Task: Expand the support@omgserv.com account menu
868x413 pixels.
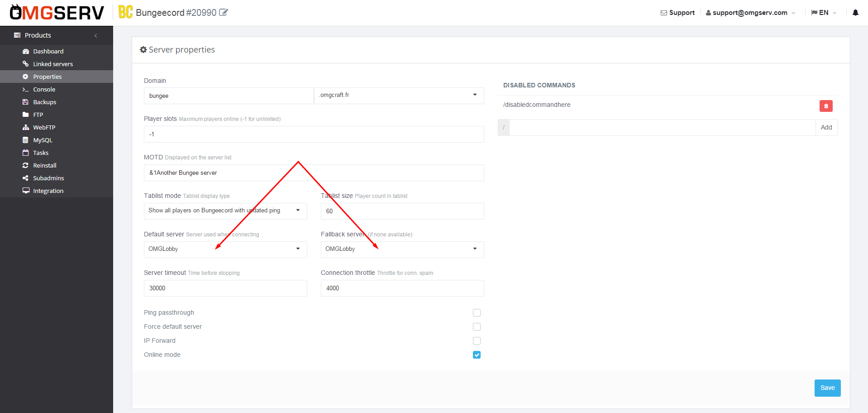Action: tap(750, 13)
